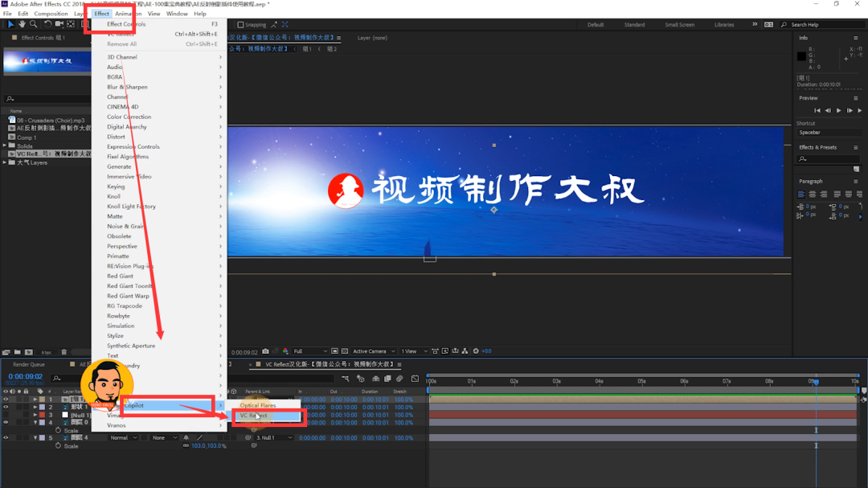Switch to Standard workspace
This screenshot has height=488, width=868.
click(x=634, y=25)
